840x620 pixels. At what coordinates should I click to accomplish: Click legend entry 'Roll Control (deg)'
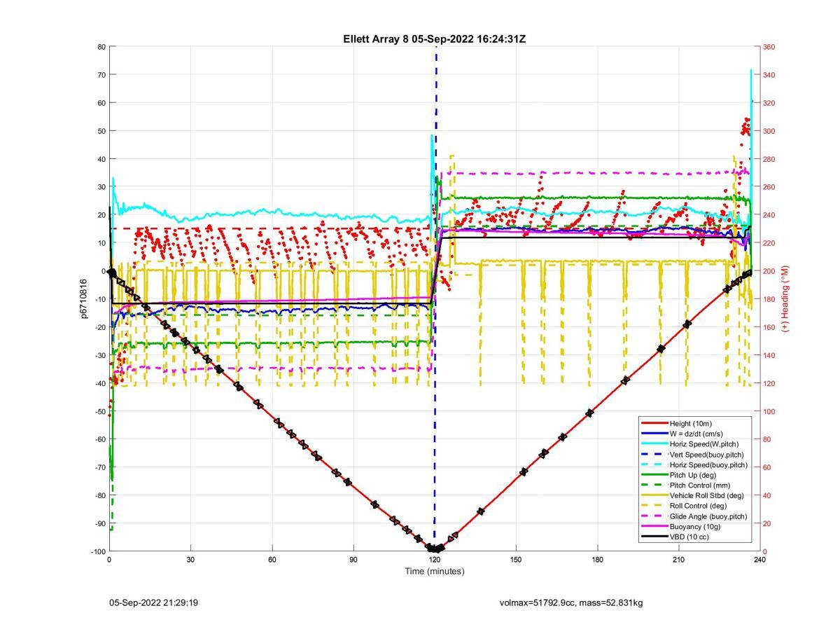tap(698, 506)
